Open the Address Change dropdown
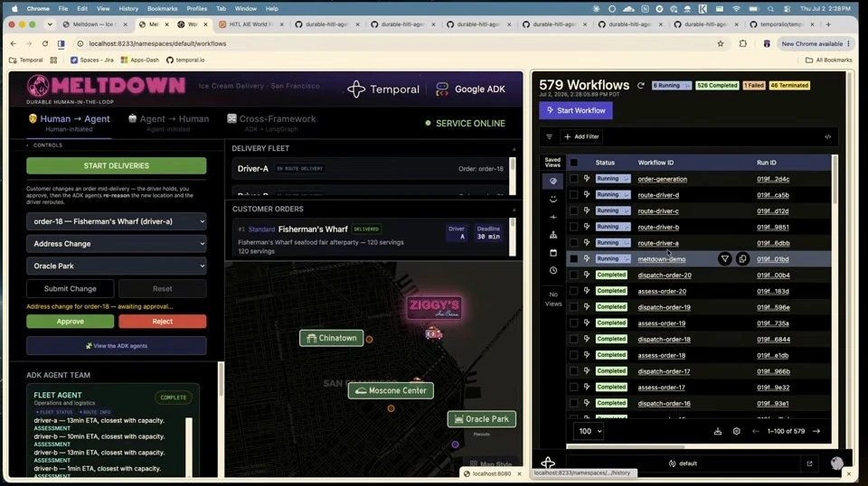The width and height of the screenshot is (868, 486). pyautogui.click(x=117, y=244)
